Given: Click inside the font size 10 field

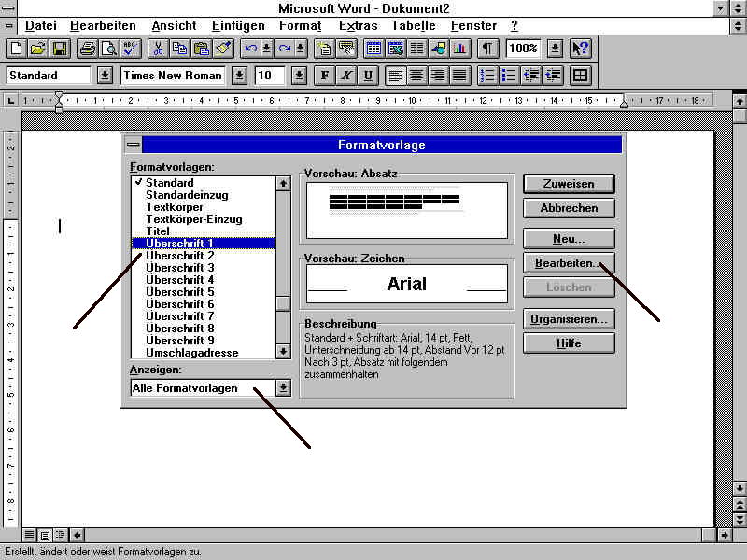Looking at the screenshot, I should (270, 76).
